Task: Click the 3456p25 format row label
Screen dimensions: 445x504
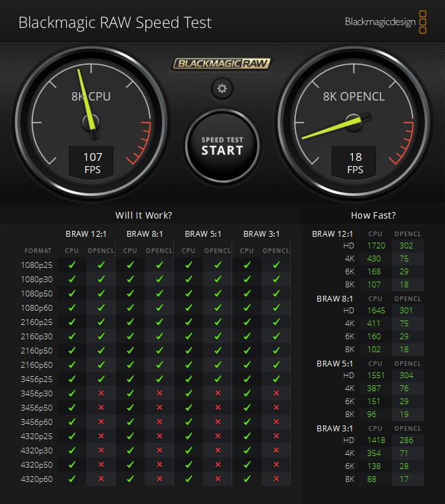Action: [37, 379]
